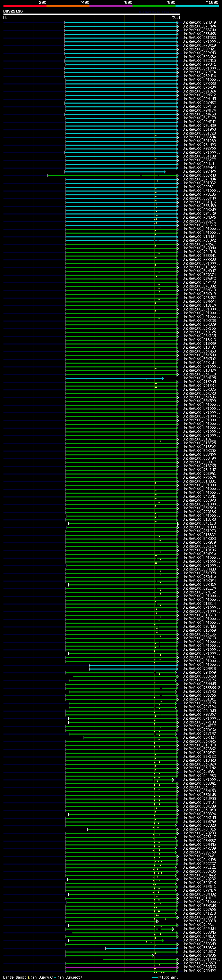Select the UniRef100_B6Q1W8 label
222x980 pixels.
coord(199,795)
